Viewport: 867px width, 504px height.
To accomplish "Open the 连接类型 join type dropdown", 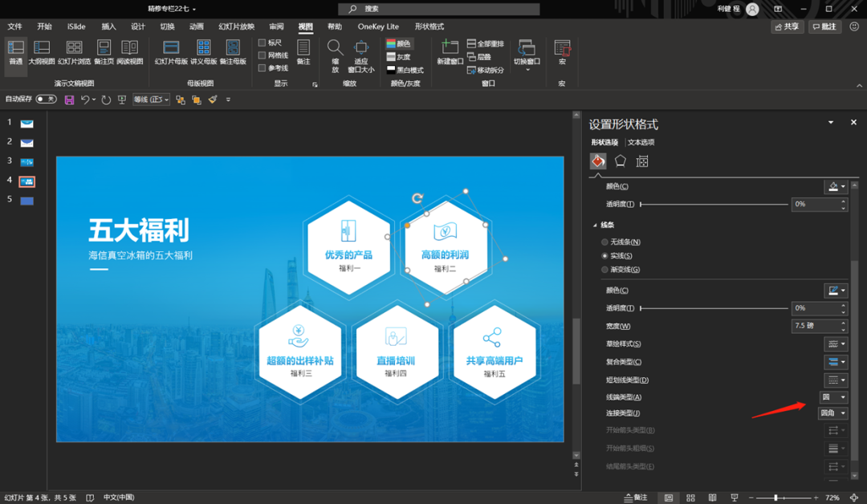I will coord(832,413).
